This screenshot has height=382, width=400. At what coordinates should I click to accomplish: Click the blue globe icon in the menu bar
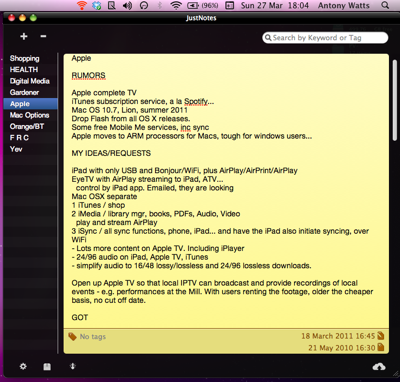click(97, 5)
